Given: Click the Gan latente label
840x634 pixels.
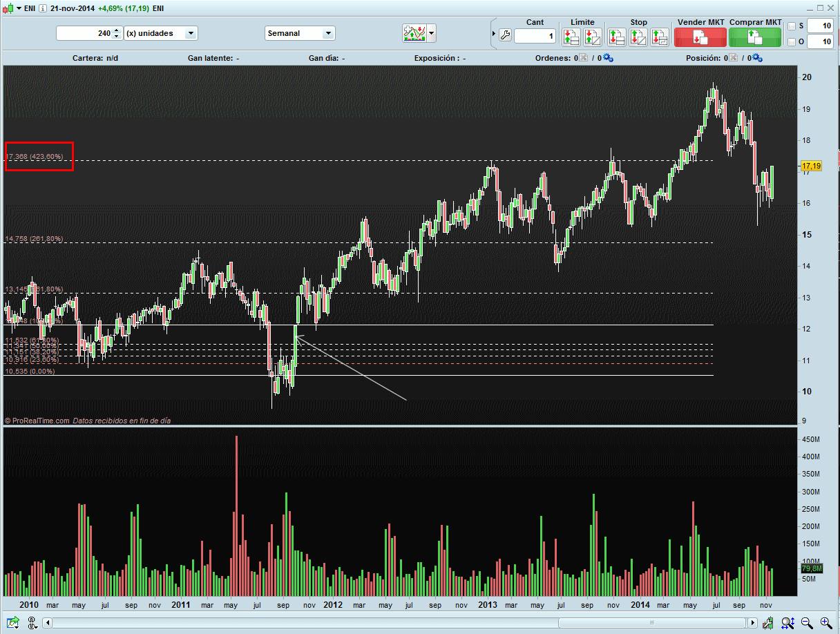Looking at the screenshot, I should [x=213, y=58].
